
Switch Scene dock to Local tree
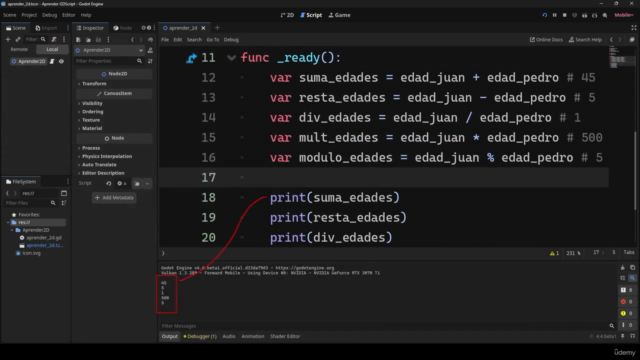(x=52, y=49)
